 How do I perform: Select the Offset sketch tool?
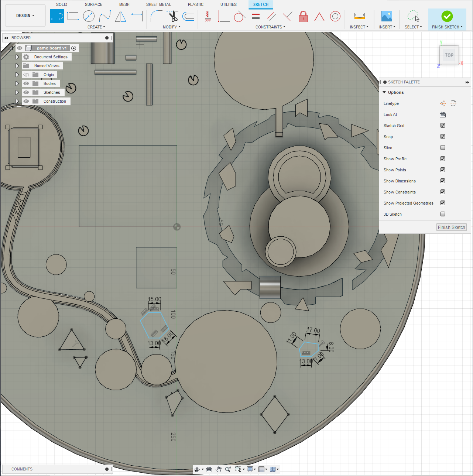(188, 16)
